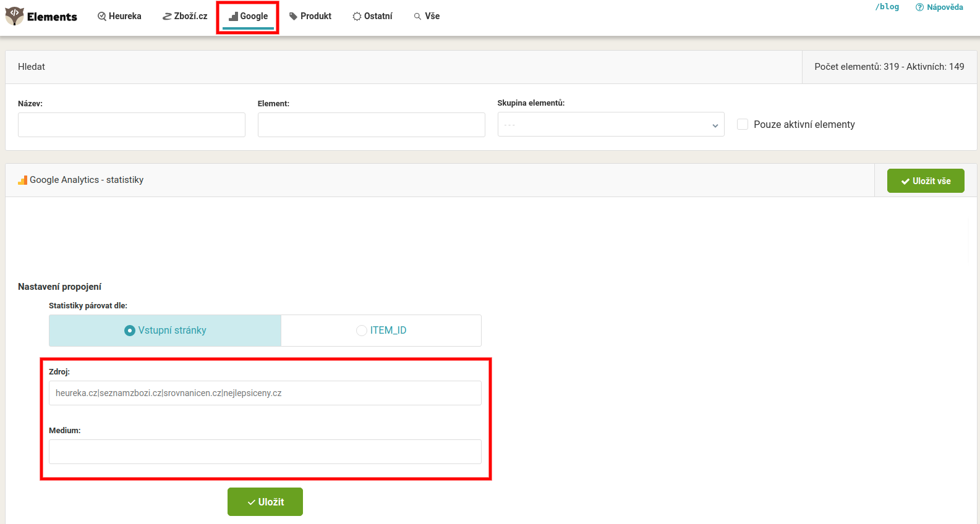Screen dimensions: 980x524
Task: Show the Vše tab
Action: 427,16
